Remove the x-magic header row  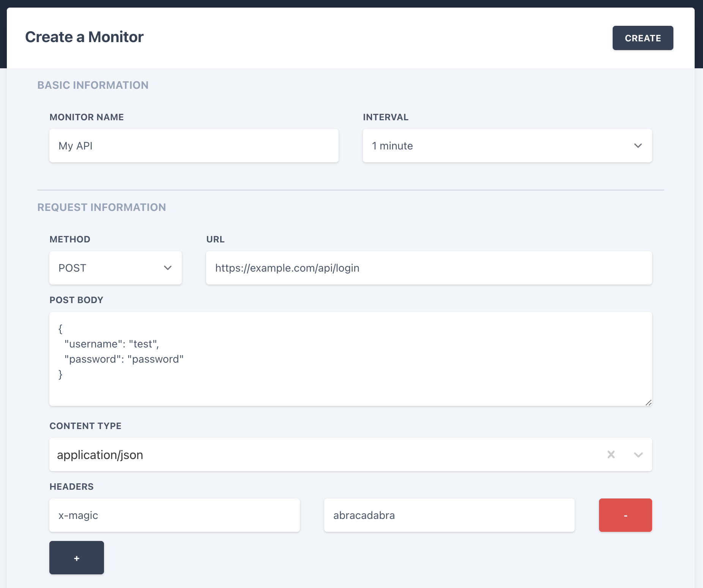626,515
